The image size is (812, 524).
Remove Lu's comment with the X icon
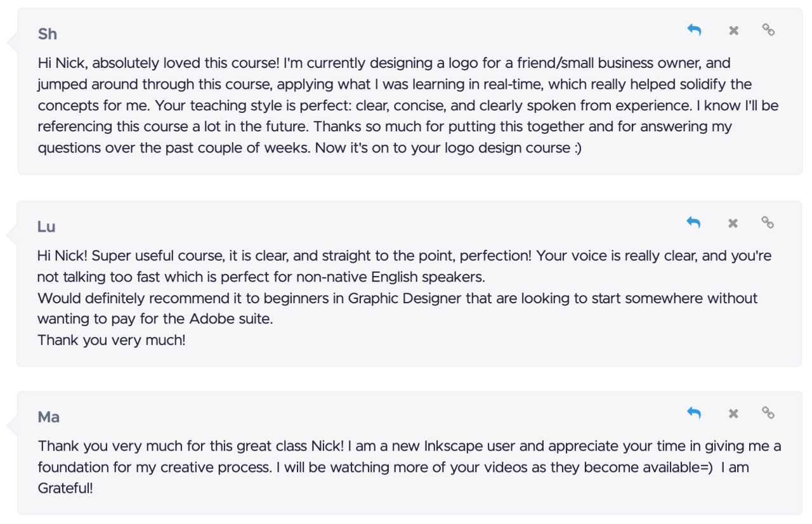pos(733,223)
